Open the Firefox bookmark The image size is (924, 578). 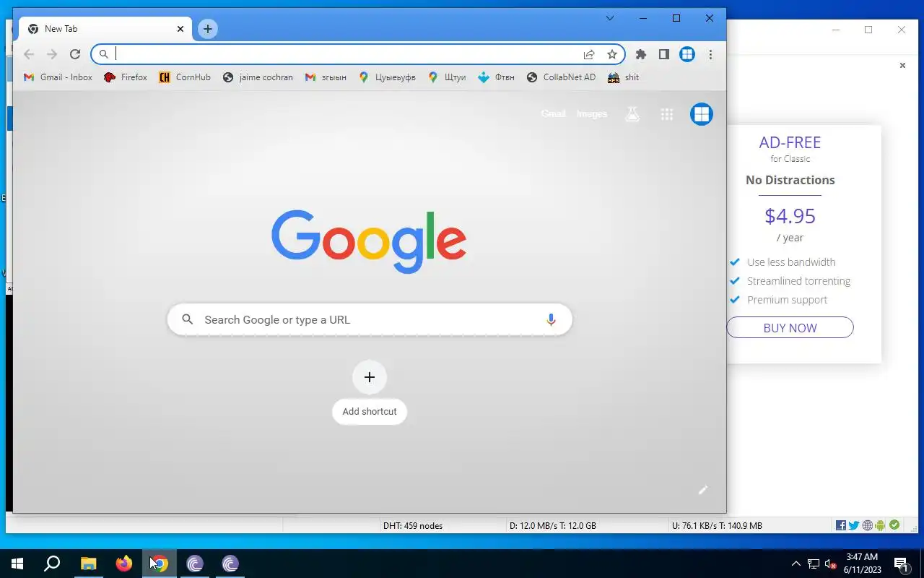tap(126, 77)
